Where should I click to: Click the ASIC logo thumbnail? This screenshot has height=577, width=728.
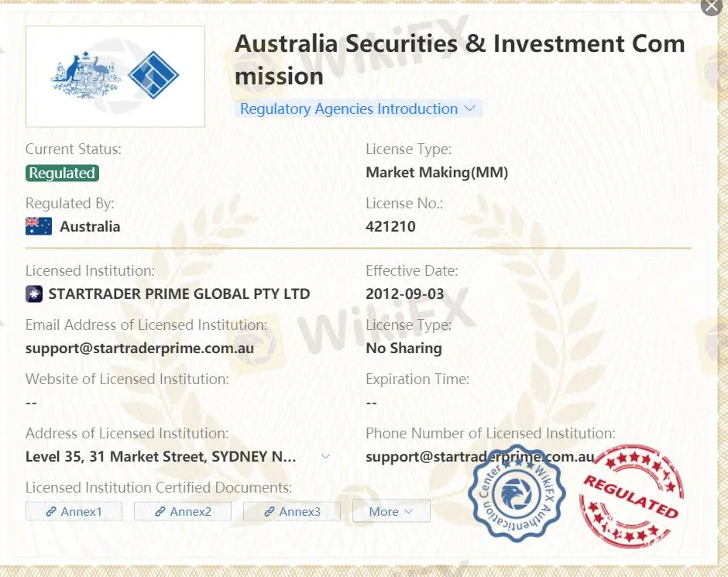(115, 76)
